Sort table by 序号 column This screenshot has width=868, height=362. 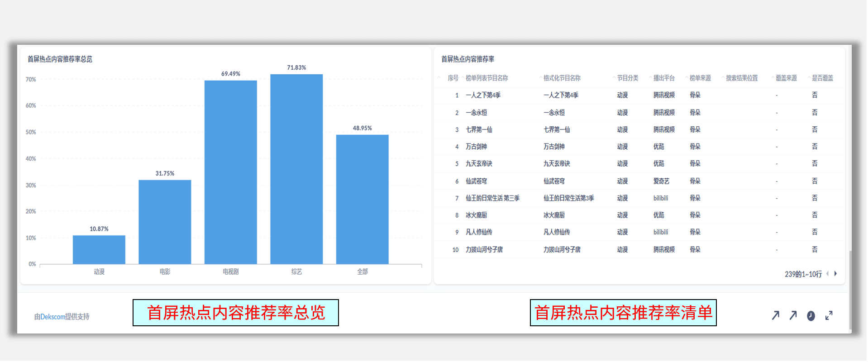click(453, 78)
